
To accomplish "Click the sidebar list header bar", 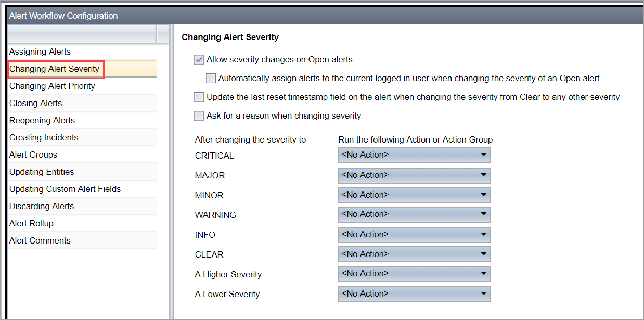I will coord(82,34).
